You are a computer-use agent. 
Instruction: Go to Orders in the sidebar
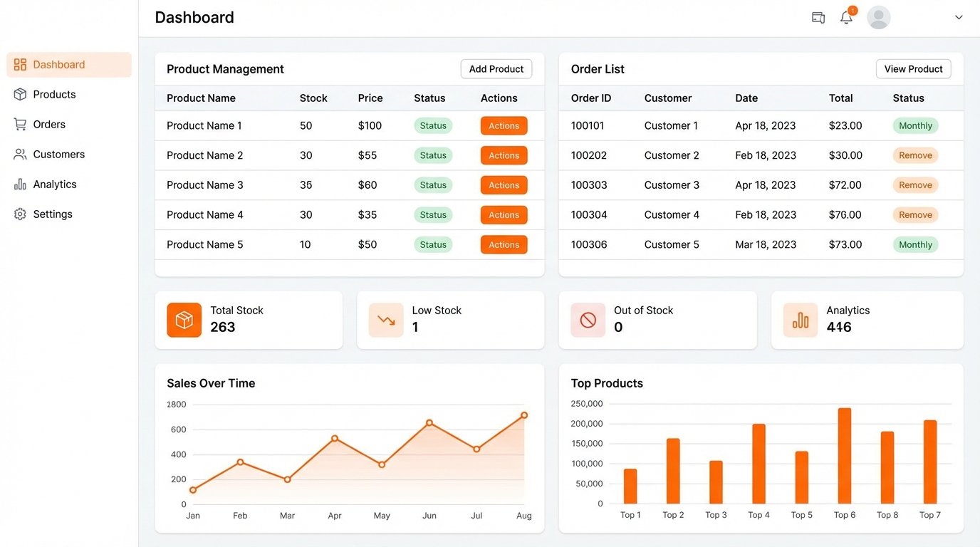tap(49, 125)
